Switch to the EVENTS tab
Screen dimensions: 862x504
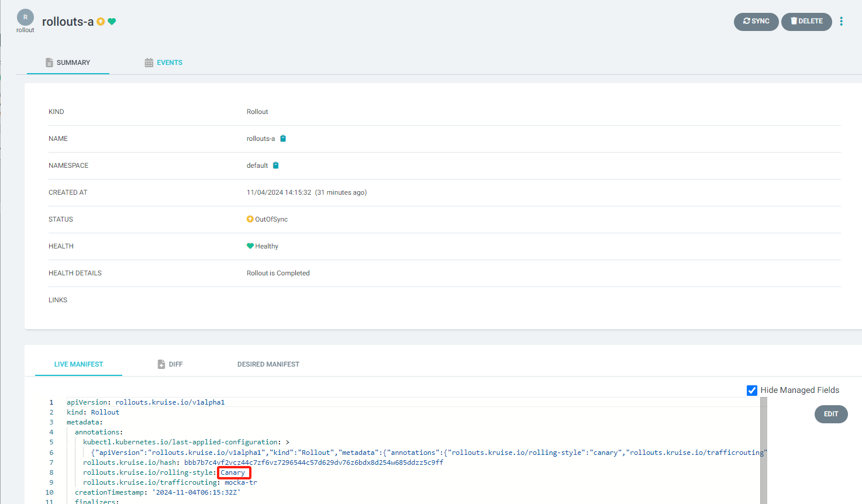(x=164, y=63)
